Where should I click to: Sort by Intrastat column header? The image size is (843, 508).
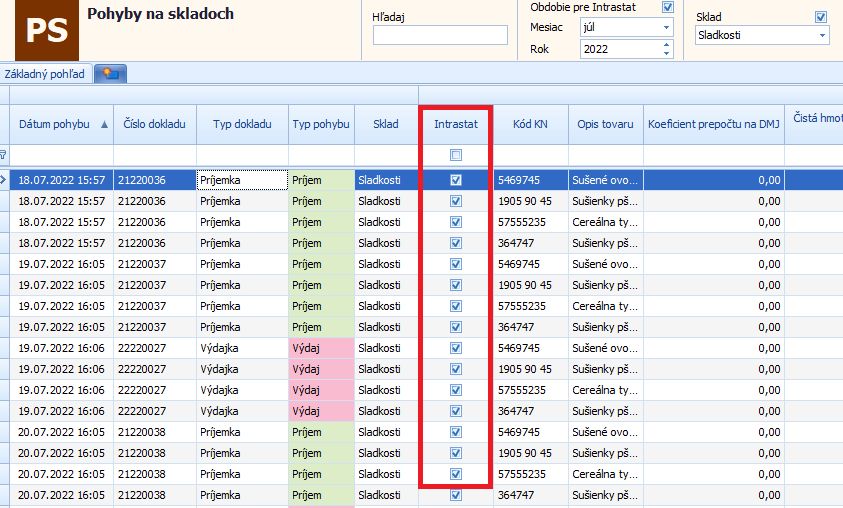pos(456,124)
